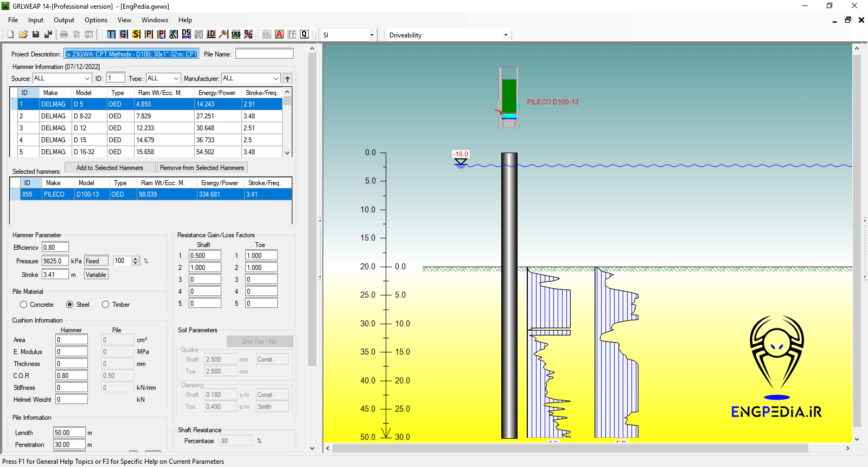This screenshot has height=467, width=868.
Task: Open the Windows menu
Action: click(x=155, y=20)
